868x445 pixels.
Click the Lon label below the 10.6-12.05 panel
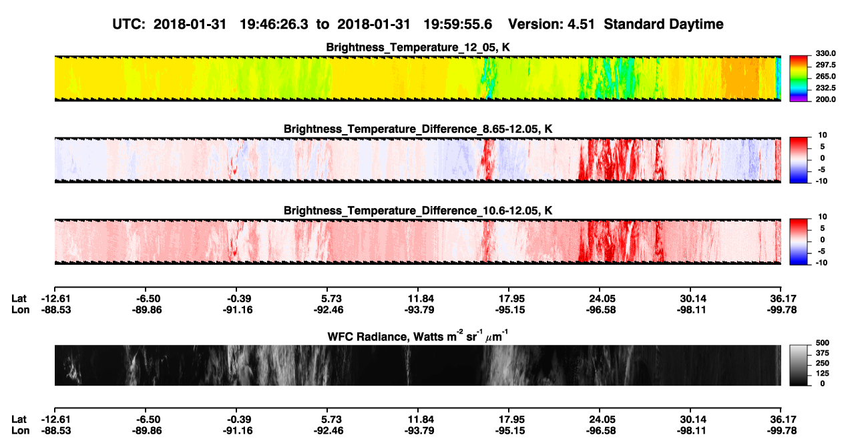[20, 310]
